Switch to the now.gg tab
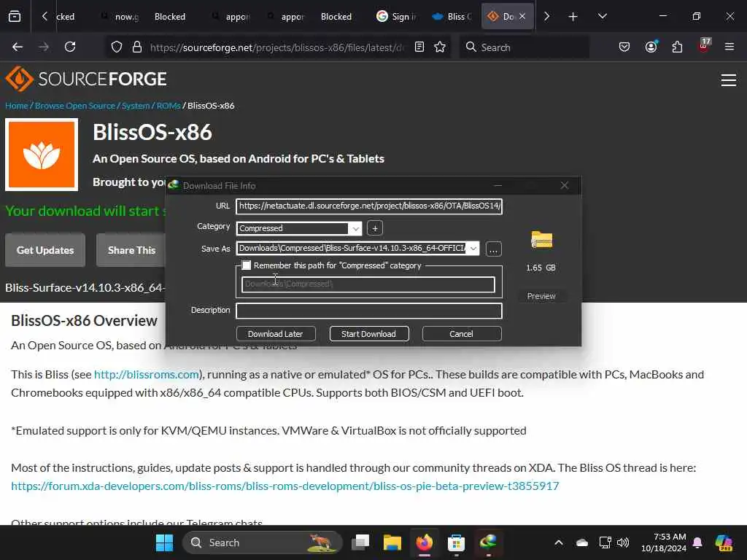This screenshot has height=560, width=747. (x=120, y=17)
